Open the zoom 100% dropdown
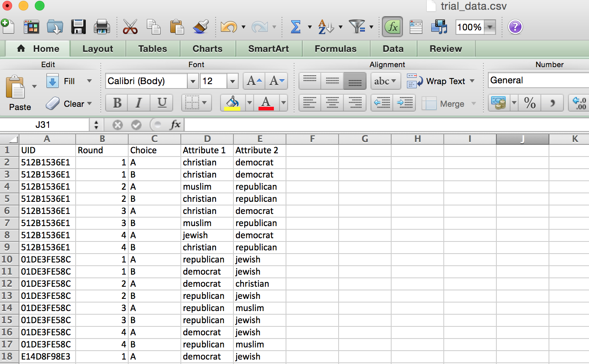The height and width of the screenshot is (364, 589). [x=490, y=27]
